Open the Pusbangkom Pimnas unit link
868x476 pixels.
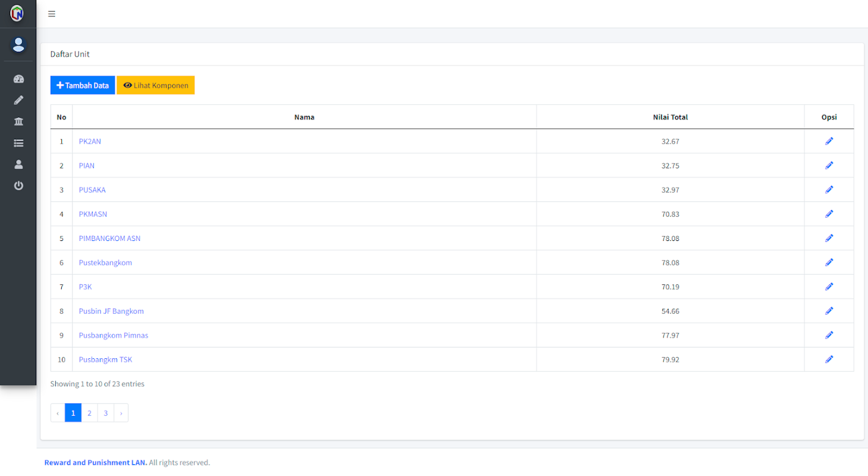click(x=114, y=335)
